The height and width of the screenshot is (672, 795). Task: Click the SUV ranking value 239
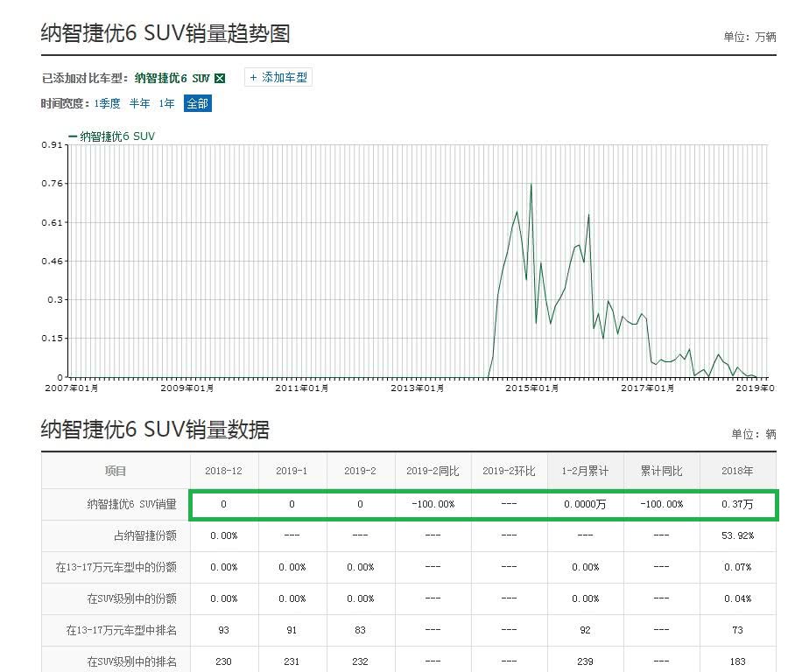585,661
